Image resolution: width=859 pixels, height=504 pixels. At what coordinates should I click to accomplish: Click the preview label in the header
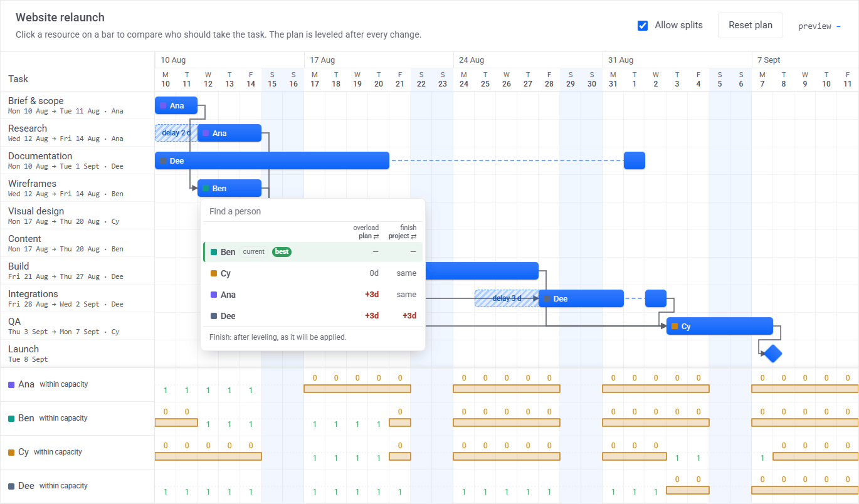tap(815, 26)
